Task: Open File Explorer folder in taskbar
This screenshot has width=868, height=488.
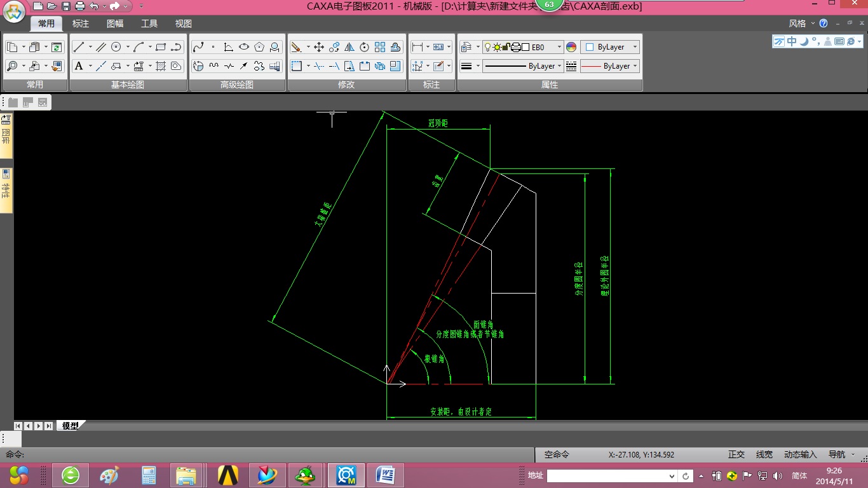Action: pyautogui.click(x=186, y=475)
